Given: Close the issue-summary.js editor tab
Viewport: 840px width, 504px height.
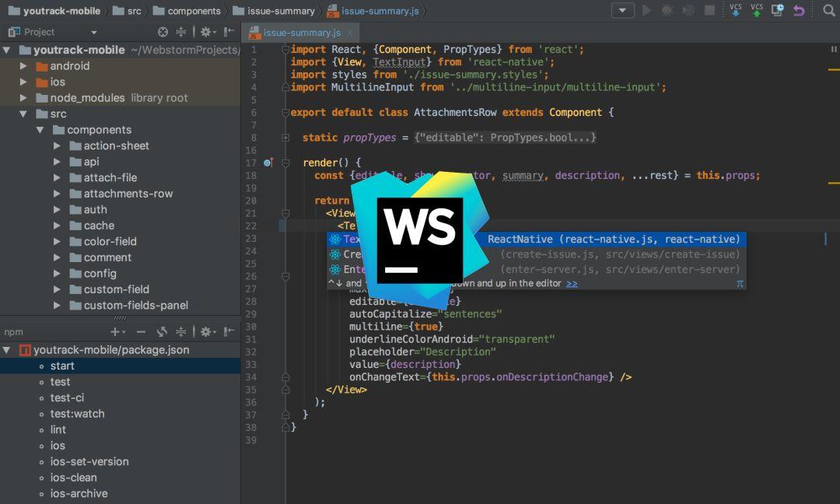Looking at the screenshot, I should (350, 33).
